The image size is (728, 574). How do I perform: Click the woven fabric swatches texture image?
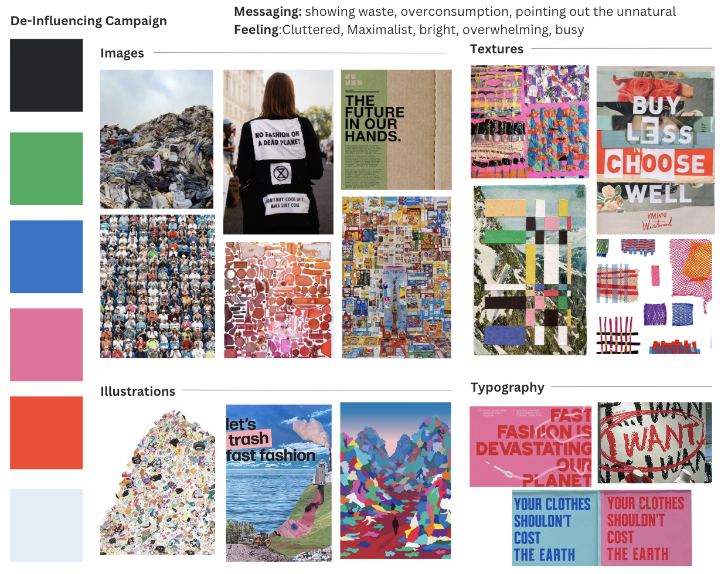[654, 296]
